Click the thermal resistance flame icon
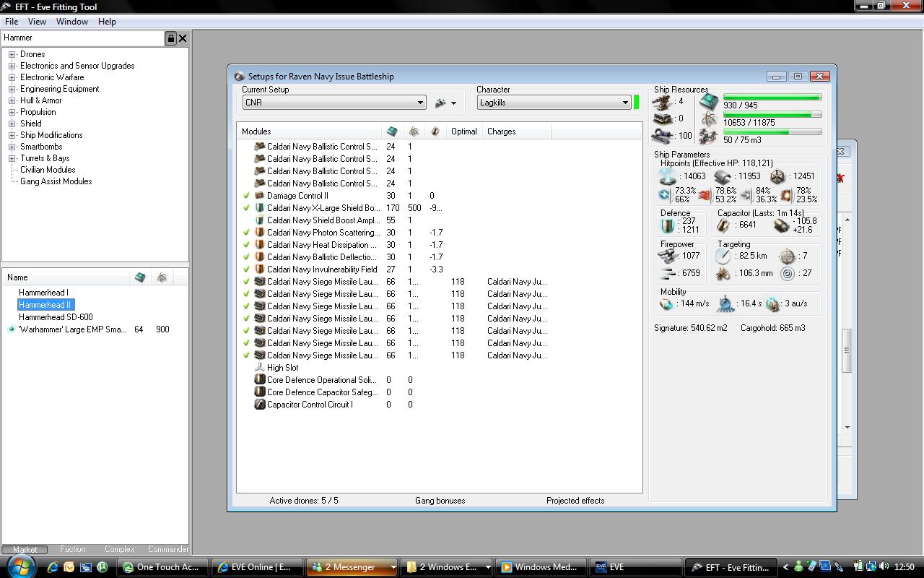The width and height of the screenshot is (924, 578). [706, 195]
